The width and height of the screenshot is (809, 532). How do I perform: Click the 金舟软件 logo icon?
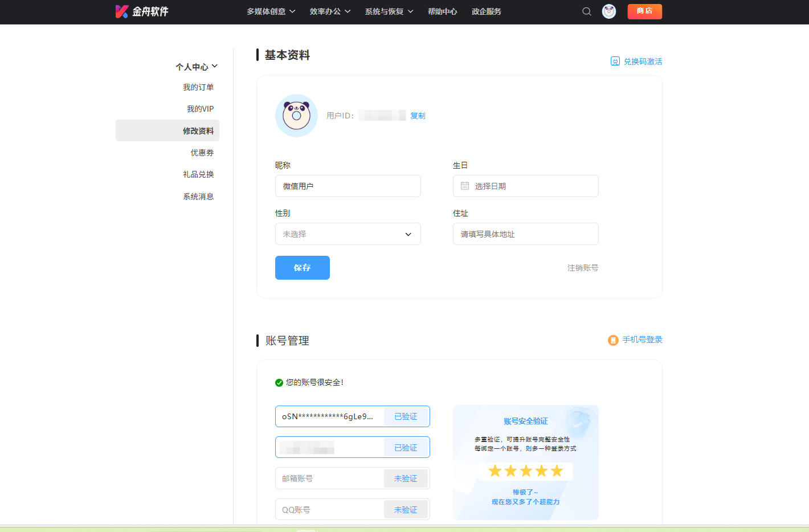[x=122, y=11]
